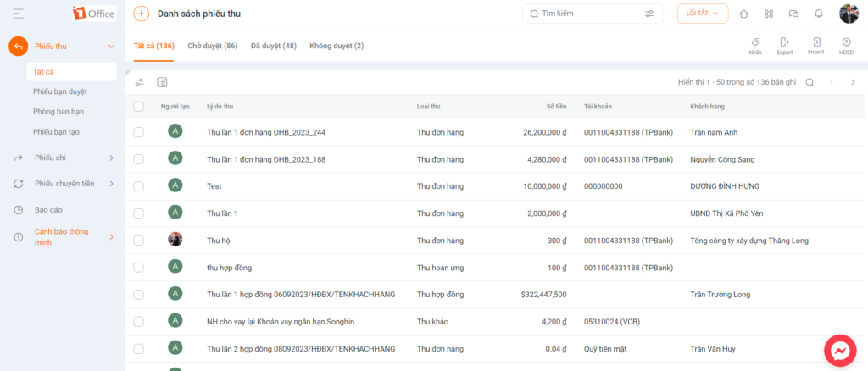Expand the Phiếu chuyển tiền menu
Screen dimensions: 868x371
[x=64, y=184]
